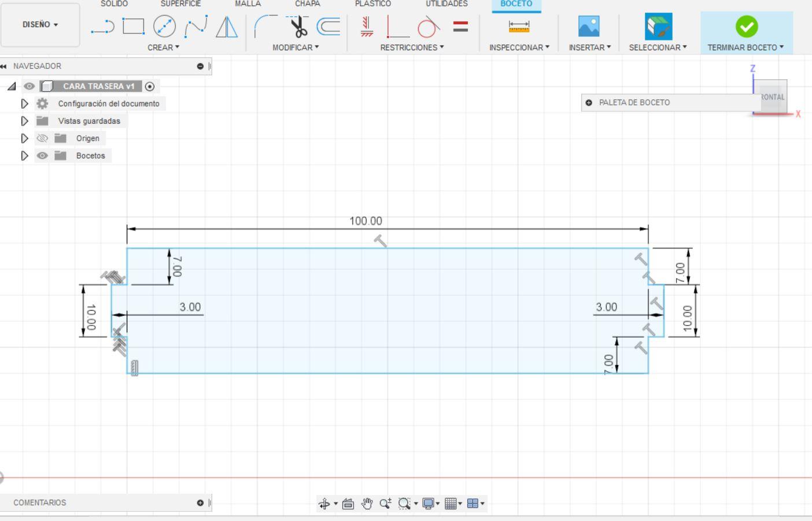Expand the Bocetos tree node
This screenshot has width=812, height=521.
point(24,156)
